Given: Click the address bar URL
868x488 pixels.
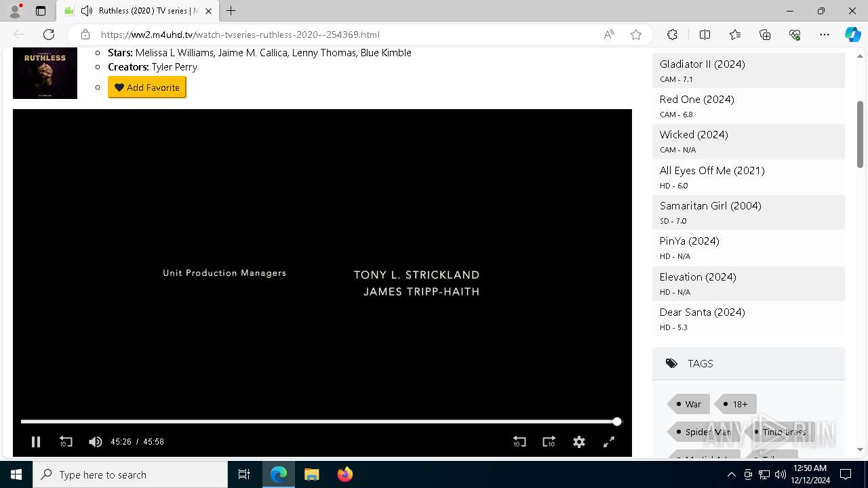Looking at the screenshot, I should pyautogui.click(x=240, y=35).
